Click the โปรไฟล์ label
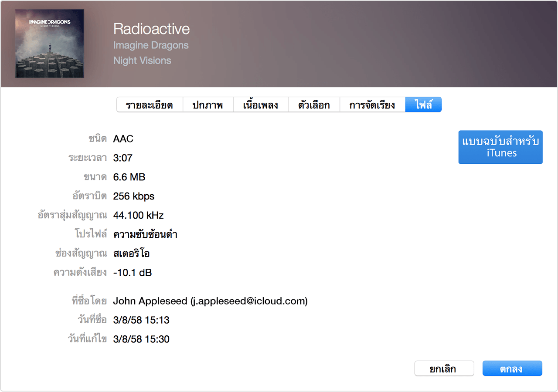558x392 pixels. [x=91, y=234]
